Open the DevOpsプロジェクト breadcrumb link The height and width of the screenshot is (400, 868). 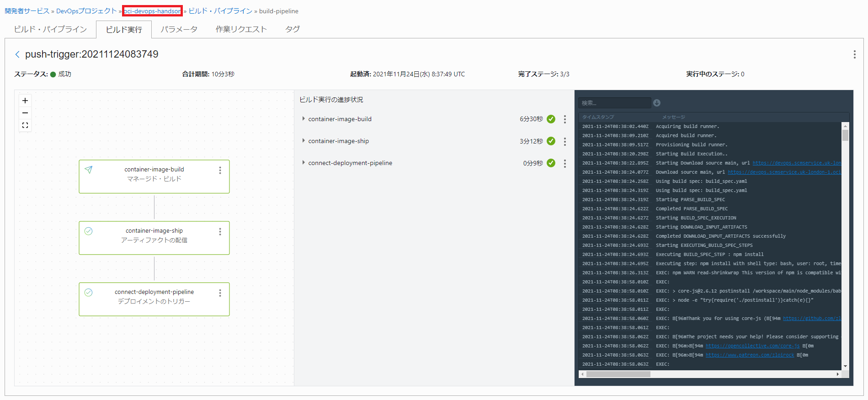pyautogui.click(x=86, y=11)
